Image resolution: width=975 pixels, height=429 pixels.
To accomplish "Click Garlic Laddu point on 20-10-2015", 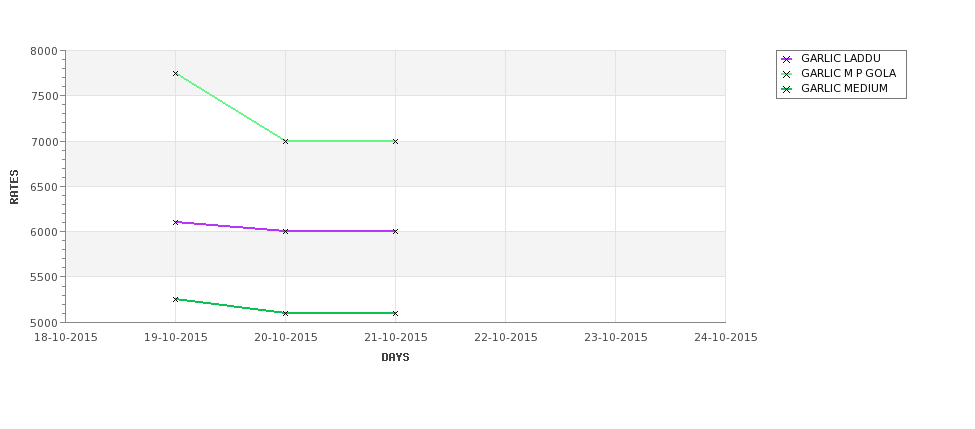I will pyautogui.click(x=285, y=231).
